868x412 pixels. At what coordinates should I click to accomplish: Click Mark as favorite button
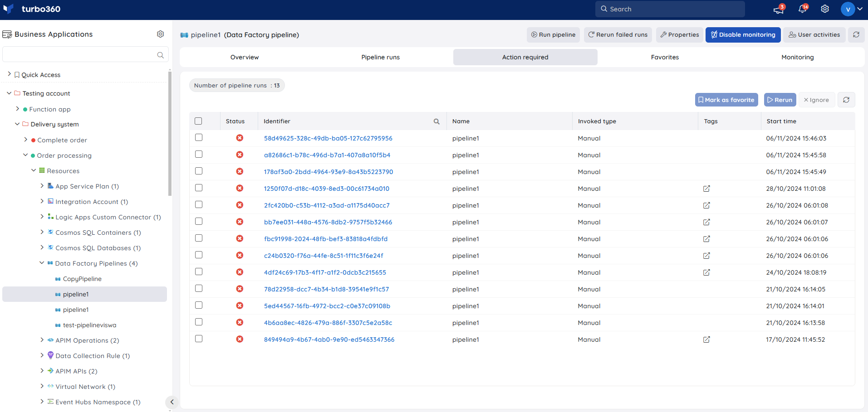tap(726, 100)
